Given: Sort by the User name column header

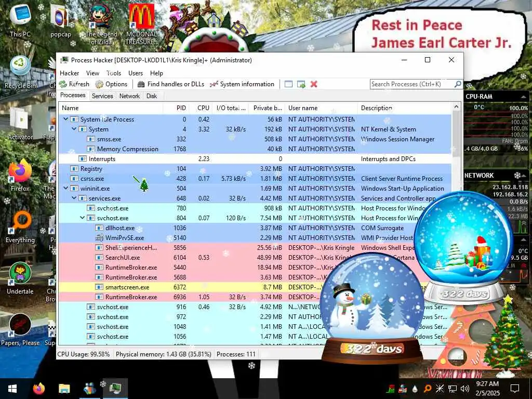Looking at the screenshot, I should click(321, 108).
